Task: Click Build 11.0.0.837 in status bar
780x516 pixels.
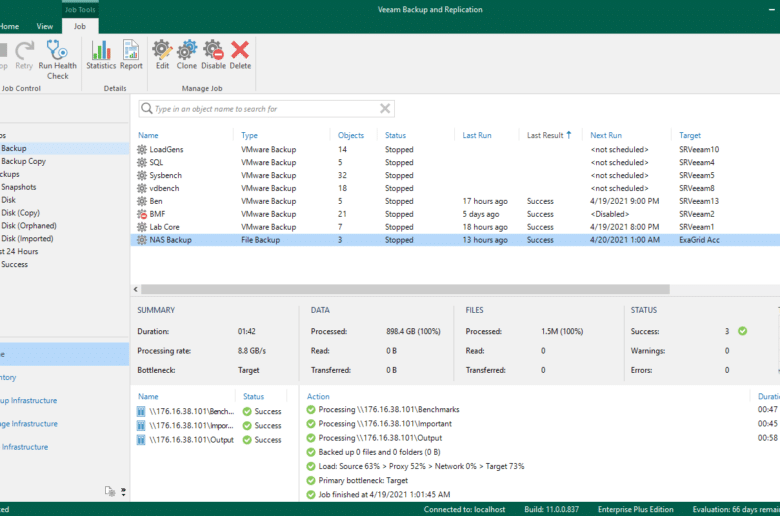Action: pyautogui.click(x=551, y=510)
